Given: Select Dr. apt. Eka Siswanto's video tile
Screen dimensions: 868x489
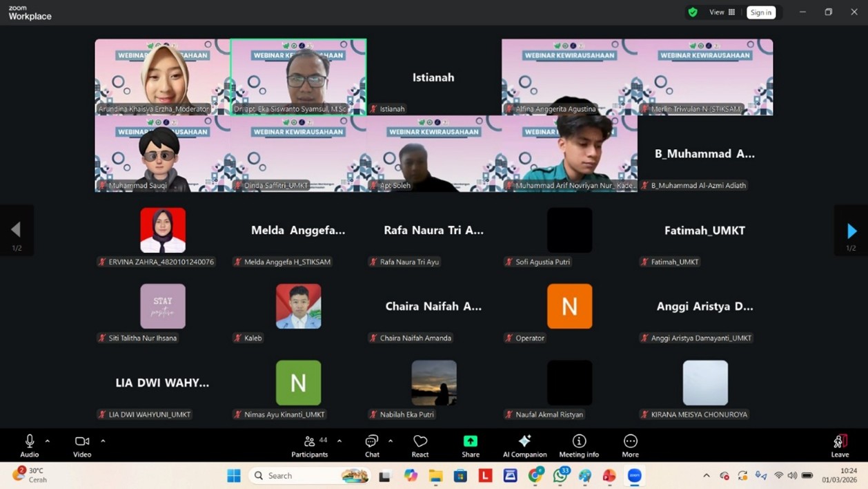Looking at the screenshot, I should coord(298,77).
